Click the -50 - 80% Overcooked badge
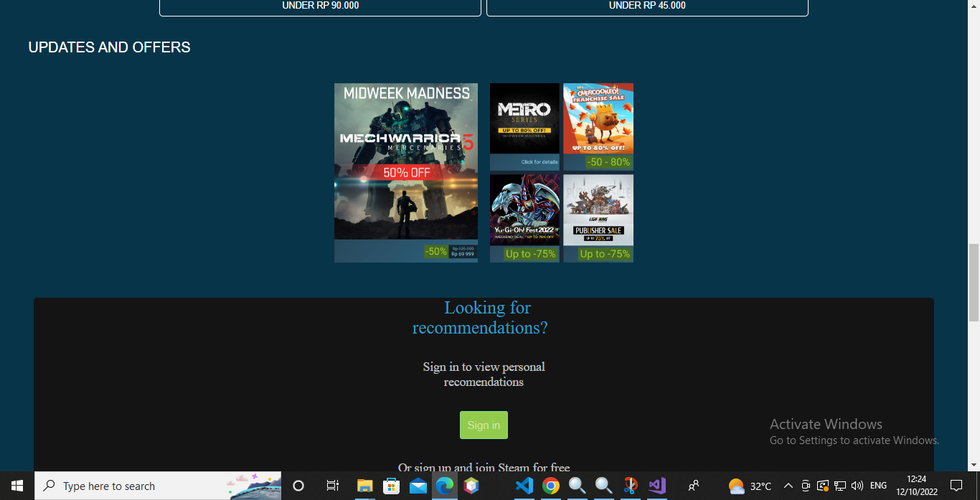 (608, 162)
